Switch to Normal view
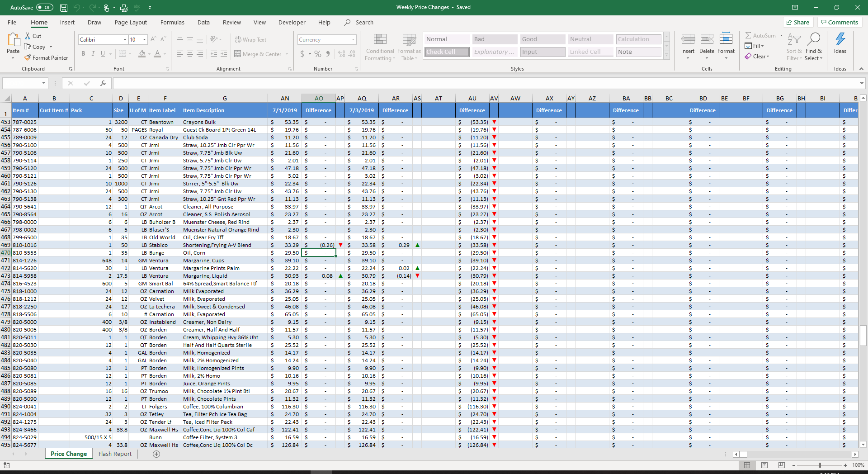 point(747,465)
